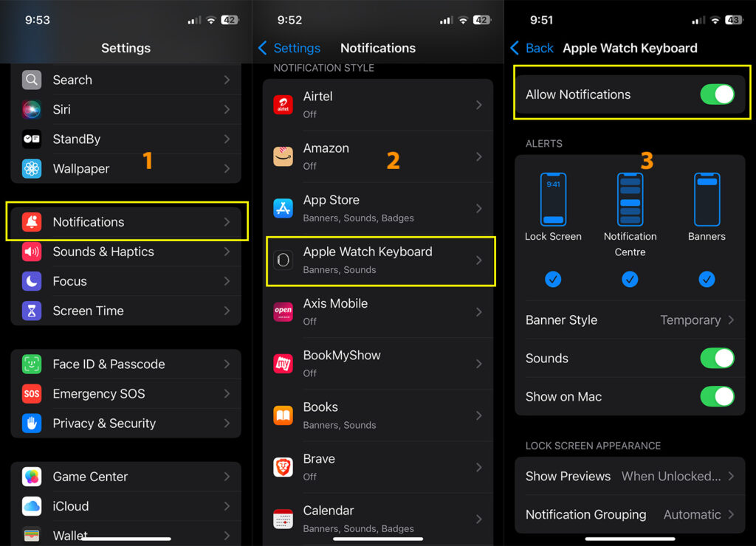Viewport: 756px width, 546px height.
Task: Open the Face ID & Passcode row
Action: tap(126, 364)
